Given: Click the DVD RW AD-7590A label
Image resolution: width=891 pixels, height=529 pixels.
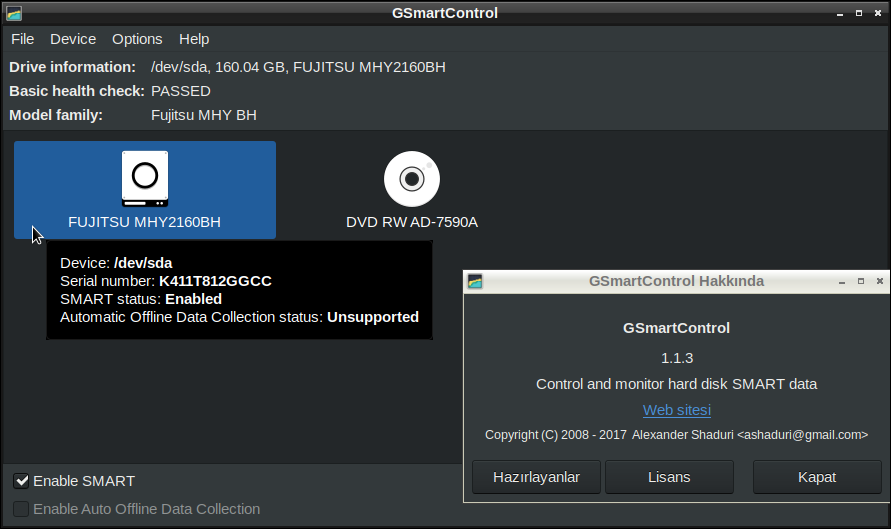Looking at the screenshot, I should (412, 222).
